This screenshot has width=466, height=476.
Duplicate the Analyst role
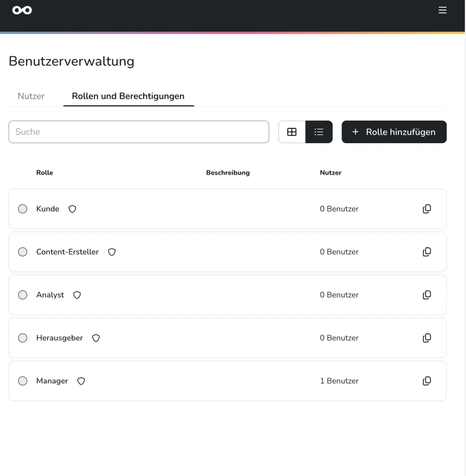[426, 295]
